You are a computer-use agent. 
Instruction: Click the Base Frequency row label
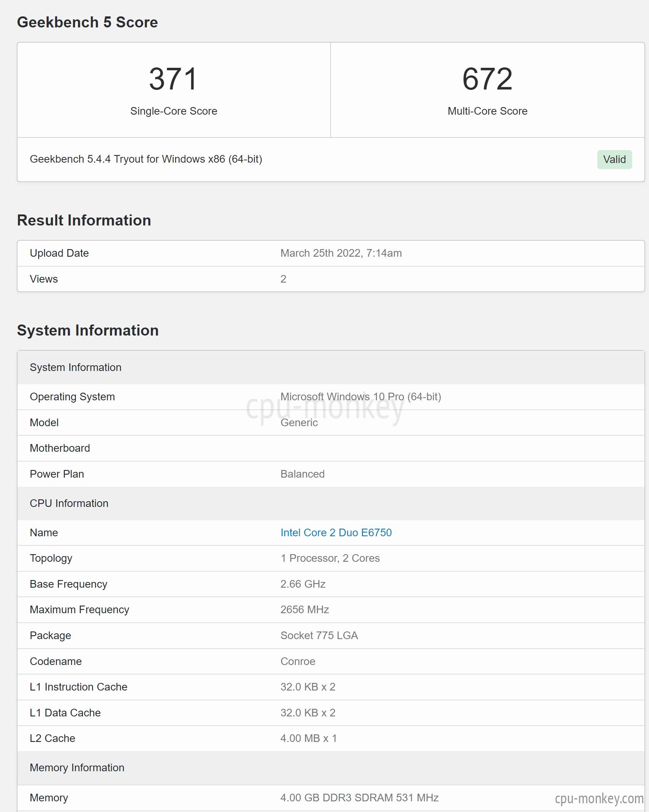pyautogui.click(x=69, y=584)
